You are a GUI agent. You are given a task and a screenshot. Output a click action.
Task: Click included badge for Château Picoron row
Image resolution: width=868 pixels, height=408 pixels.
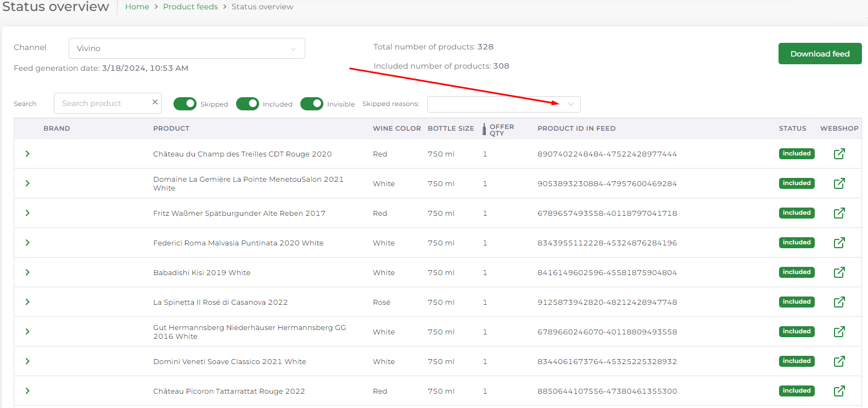(797, 391)
